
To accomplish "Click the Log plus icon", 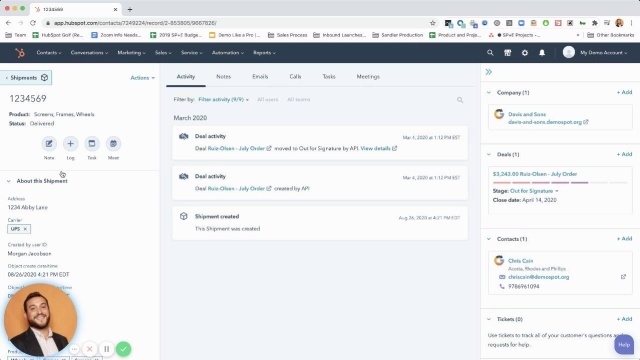I will point(71,144).
